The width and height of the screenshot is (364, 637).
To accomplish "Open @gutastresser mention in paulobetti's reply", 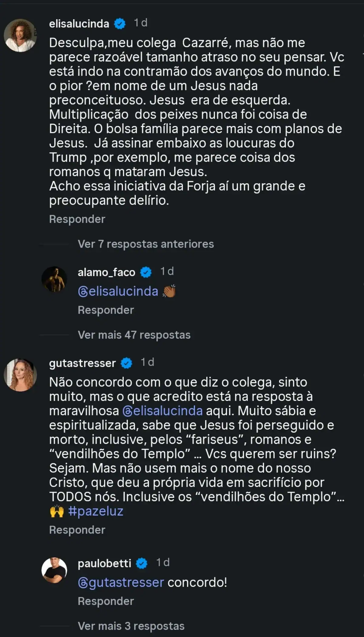I will (x=121, y=582).
